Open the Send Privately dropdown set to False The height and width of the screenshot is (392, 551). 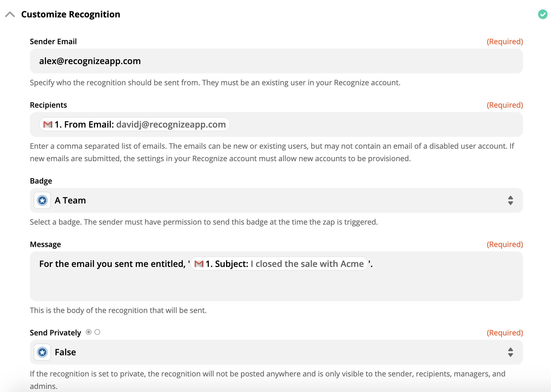pos(275,352)
